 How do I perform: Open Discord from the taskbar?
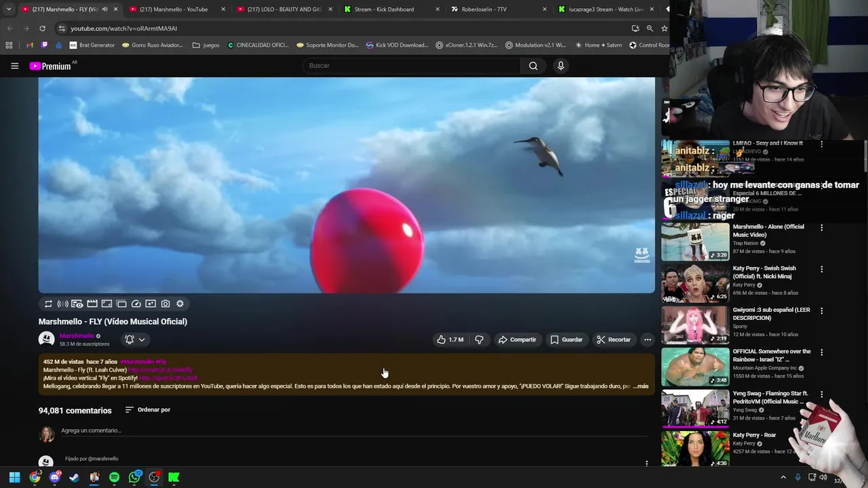[x=55, y=477]
